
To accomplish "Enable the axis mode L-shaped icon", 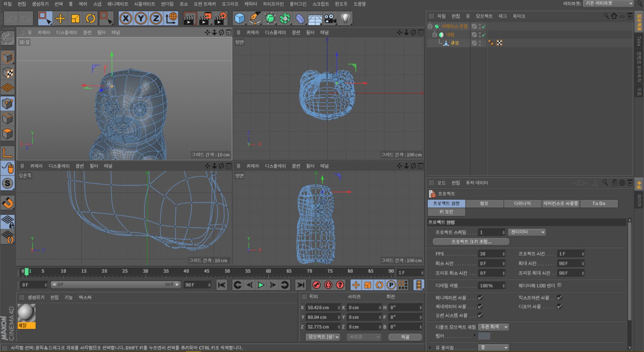I will click(7, 153).
